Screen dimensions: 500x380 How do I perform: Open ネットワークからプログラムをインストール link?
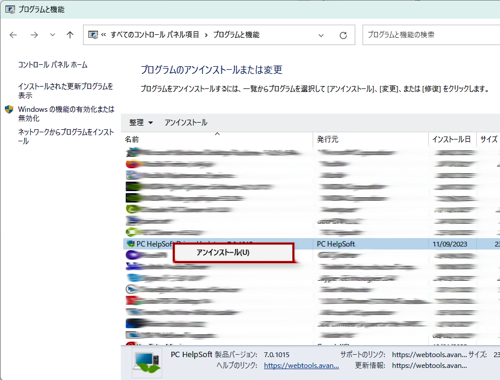point(66,136)
